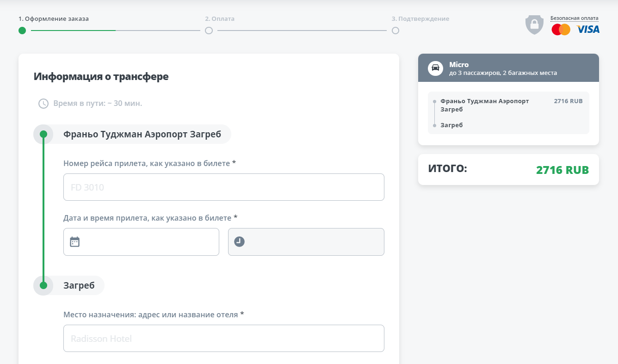The height and width of the screenshot is (364, 618).
Task: Click the secure payment shield lock icon
Action: click(x=534, y=25)
